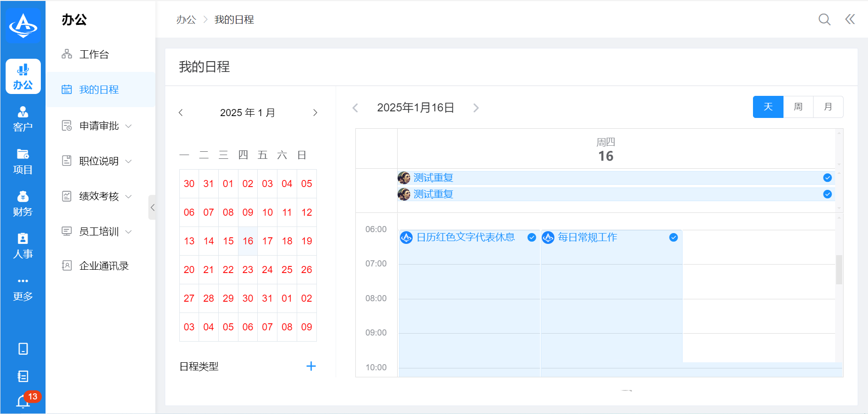Open the 项目 module

pyautogui.click(x=23, y=161)
